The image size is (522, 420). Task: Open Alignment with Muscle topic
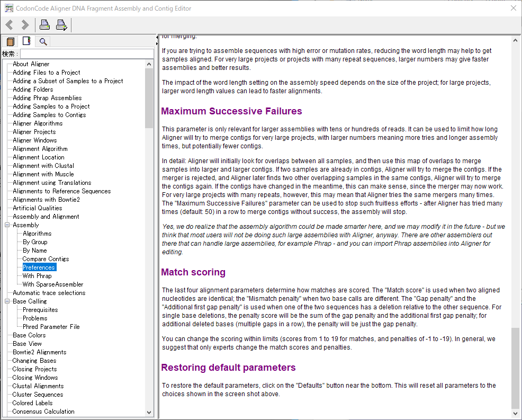[43, 174]
